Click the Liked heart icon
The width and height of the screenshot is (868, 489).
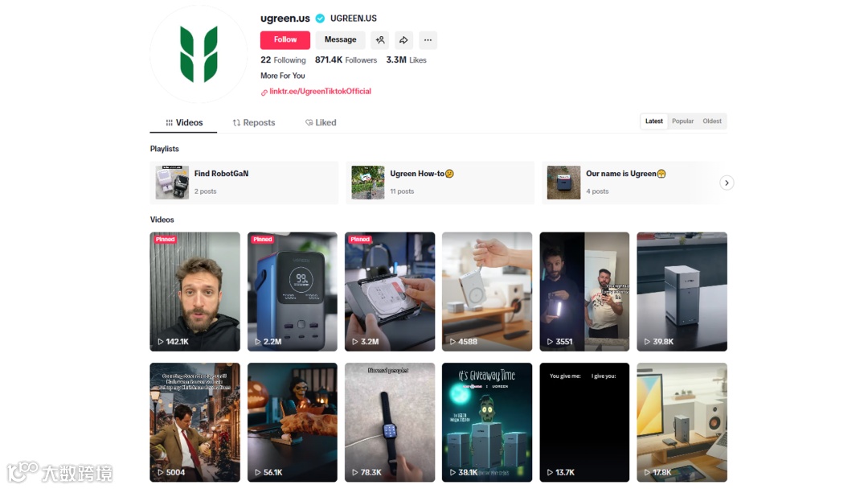309,123
